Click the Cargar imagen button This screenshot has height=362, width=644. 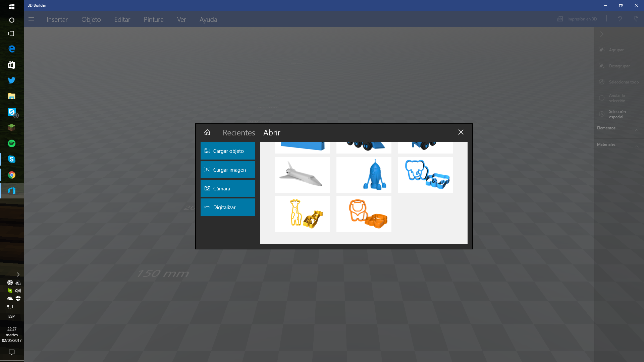(228, 170)
